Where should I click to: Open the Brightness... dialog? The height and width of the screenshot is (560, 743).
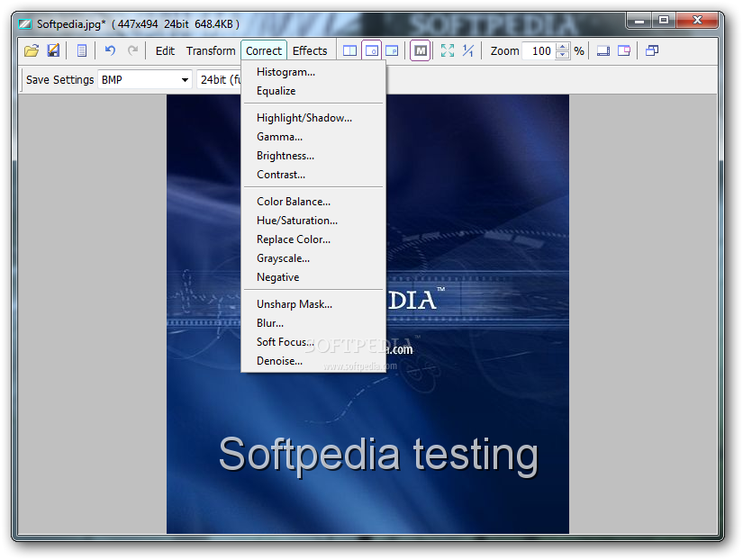(313, 156)
